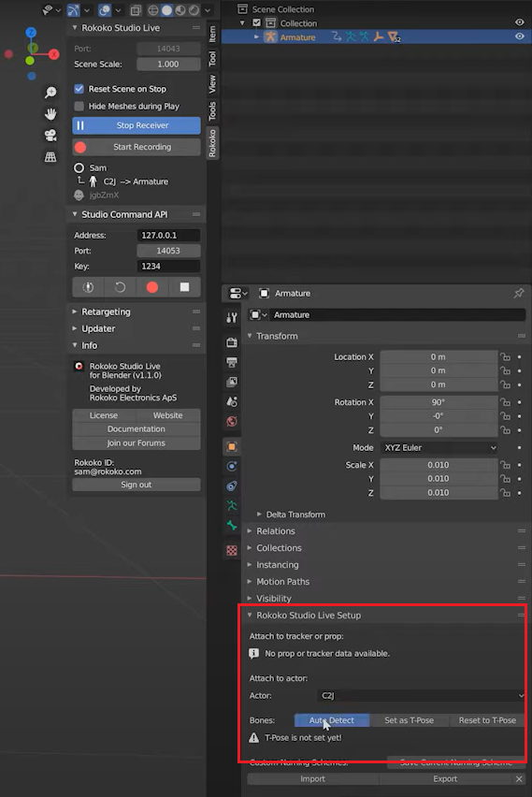The width and height of the screenshot is (532, 797).
Task: Click the Studio Command API calibrate icon
Action: click(88, 287)
